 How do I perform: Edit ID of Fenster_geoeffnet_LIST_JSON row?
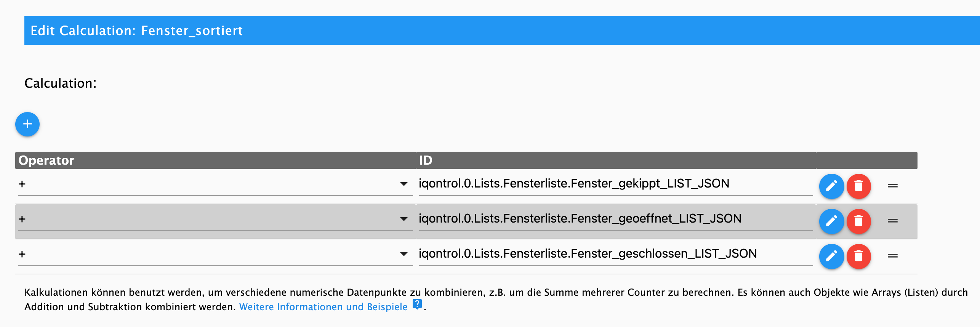(x=831, y=221)
